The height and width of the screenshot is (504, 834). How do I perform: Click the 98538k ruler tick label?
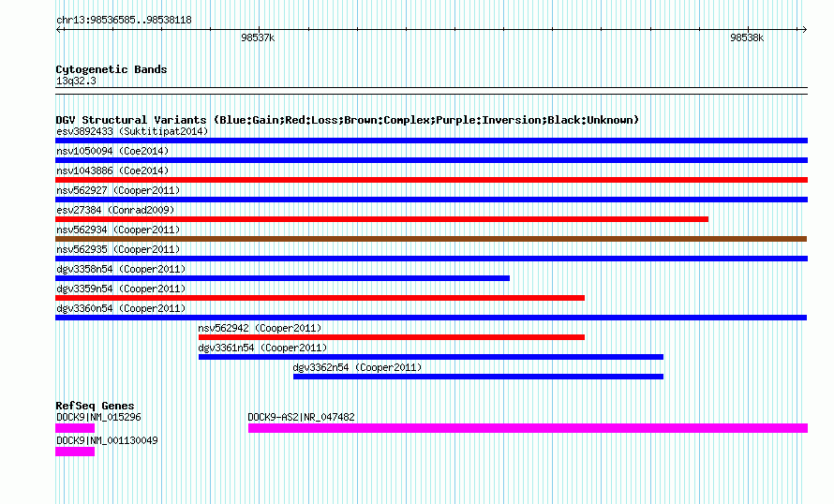(747, 37)
